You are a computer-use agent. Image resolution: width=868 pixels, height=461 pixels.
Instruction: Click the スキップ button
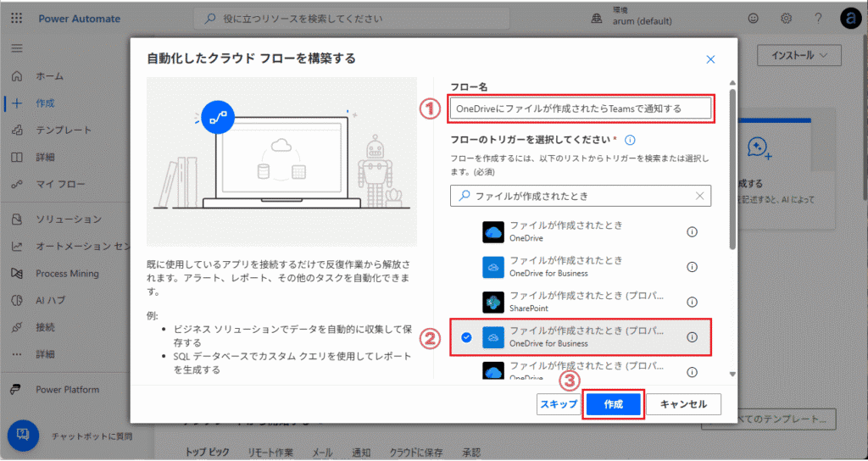pyautogui.click(x=558, y=404)
